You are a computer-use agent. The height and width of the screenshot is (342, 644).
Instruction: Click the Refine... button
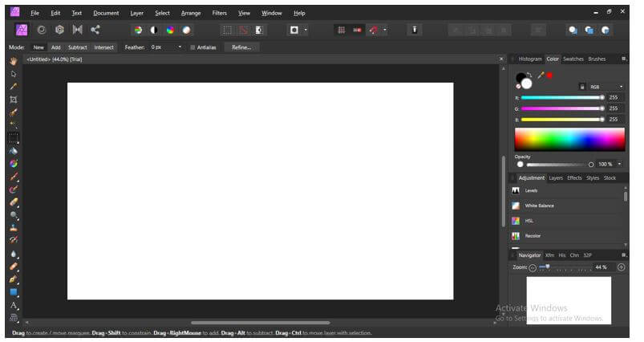241,47
